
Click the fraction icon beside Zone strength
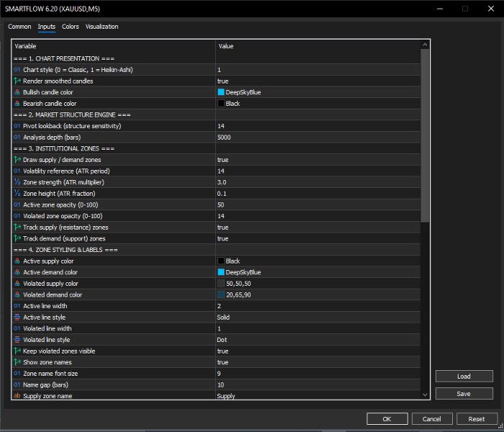(x=17, y=182)
